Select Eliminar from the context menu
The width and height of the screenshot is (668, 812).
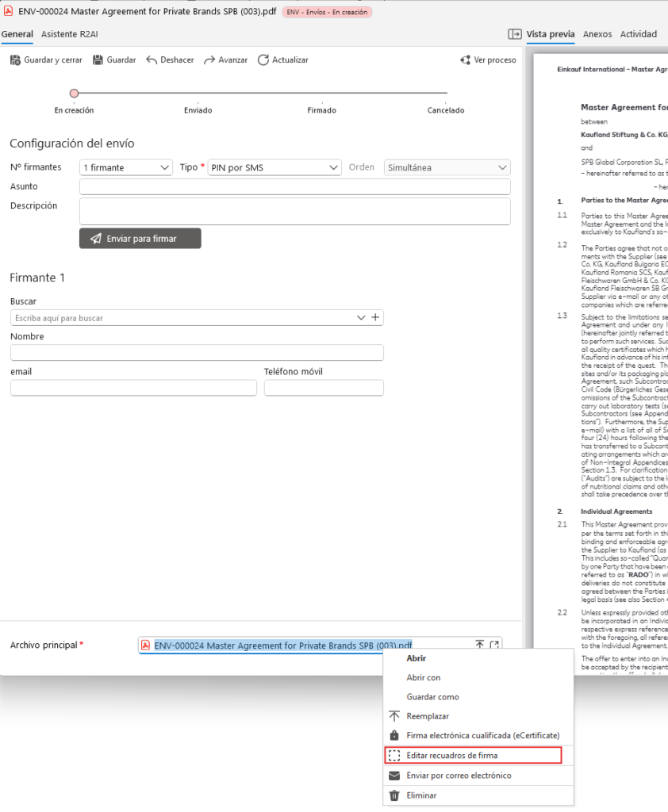(420, 795)
